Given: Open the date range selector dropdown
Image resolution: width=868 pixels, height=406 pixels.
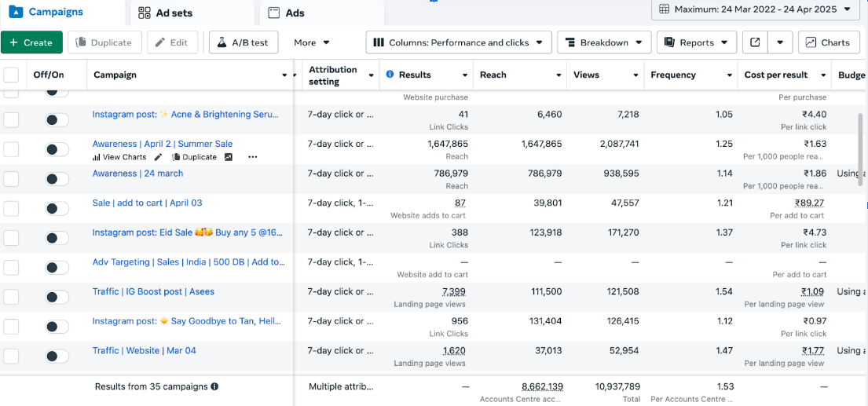Looking at the screenshot, I should click(755, 9).
